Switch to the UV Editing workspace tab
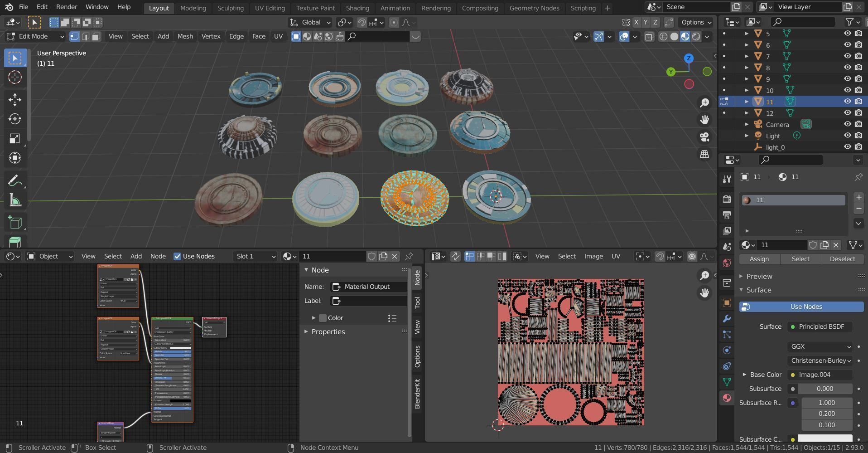Viewport: 868px width, 453px height. click(x=270, y=8)
